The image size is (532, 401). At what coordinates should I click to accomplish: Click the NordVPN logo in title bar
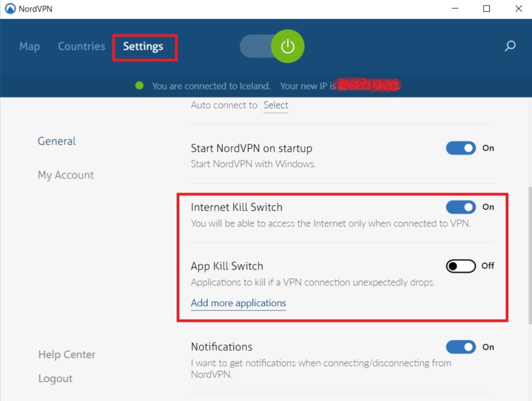click(x=10, y=8)
